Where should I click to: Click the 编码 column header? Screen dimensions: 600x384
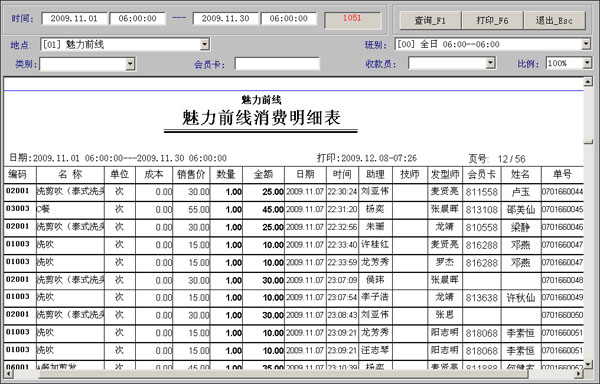17,174
